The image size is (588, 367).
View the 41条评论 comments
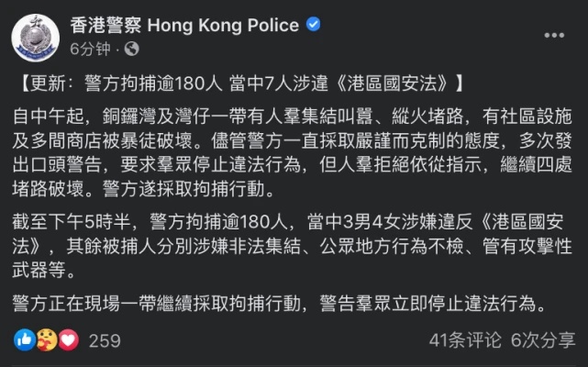click(x=465, y=340)
